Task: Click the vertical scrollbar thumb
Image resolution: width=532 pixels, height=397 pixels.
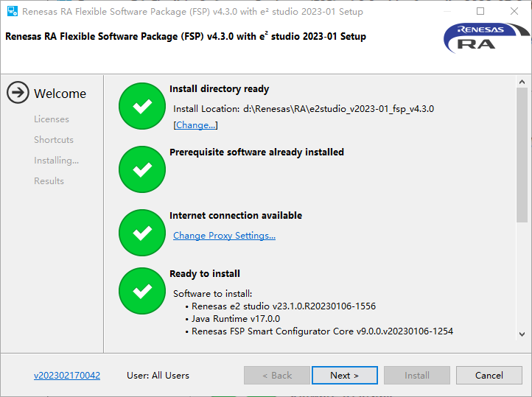Action: pyautogui.click(x=522, y=155)
